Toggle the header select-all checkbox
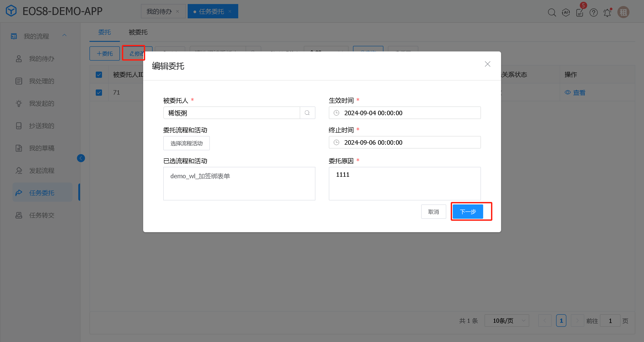This screenshot has height=342, width=644. coord(99,75)
